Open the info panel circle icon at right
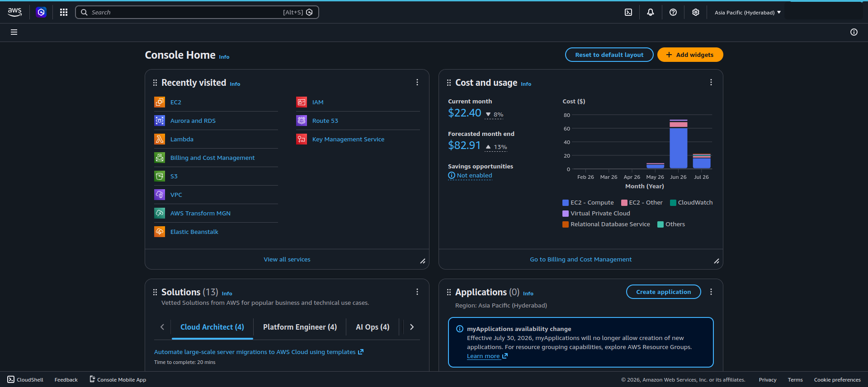 coord(854,32)
